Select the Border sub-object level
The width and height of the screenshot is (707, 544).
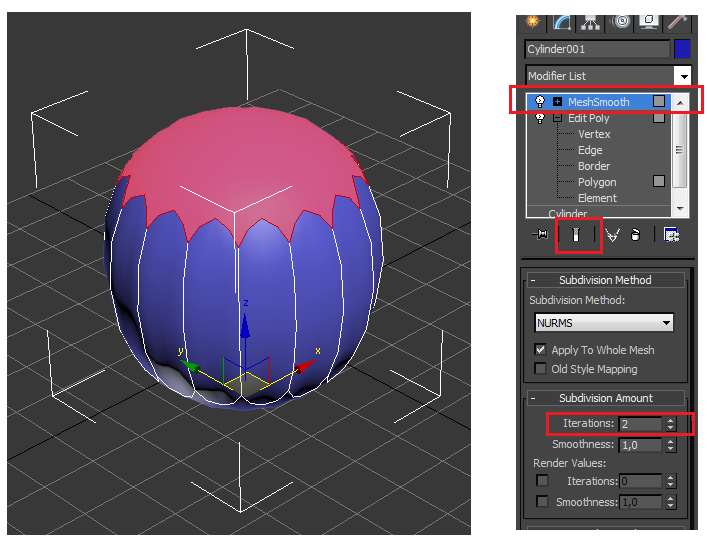coord(594,166)
